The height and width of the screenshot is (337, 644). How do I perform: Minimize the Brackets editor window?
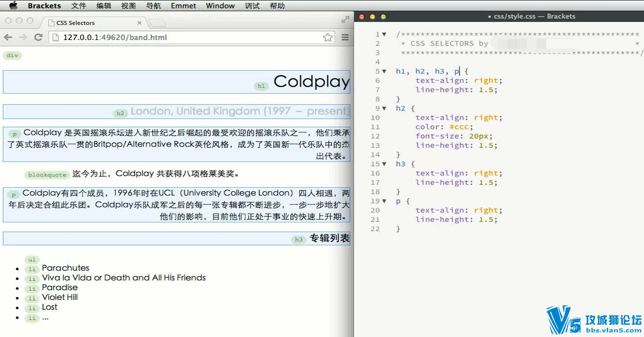point(372,17)
